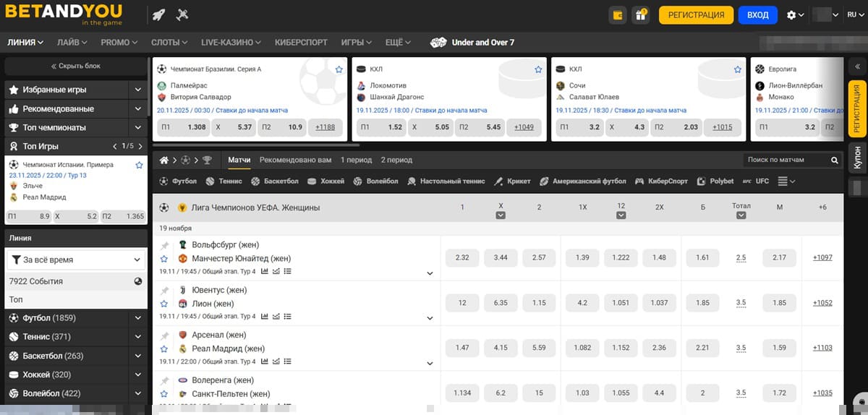
Task: Pin the Арсенал (жен) match
Action: coord(164,335)
